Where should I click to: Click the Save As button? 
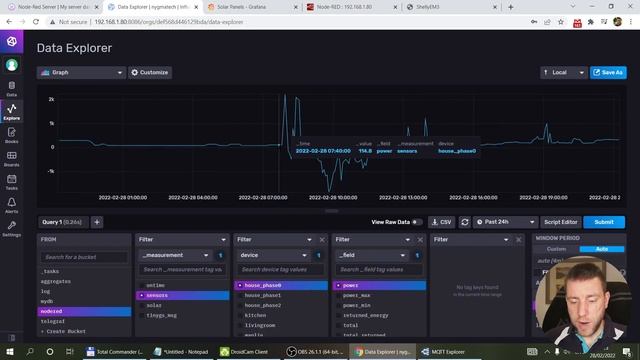point(608,73)
